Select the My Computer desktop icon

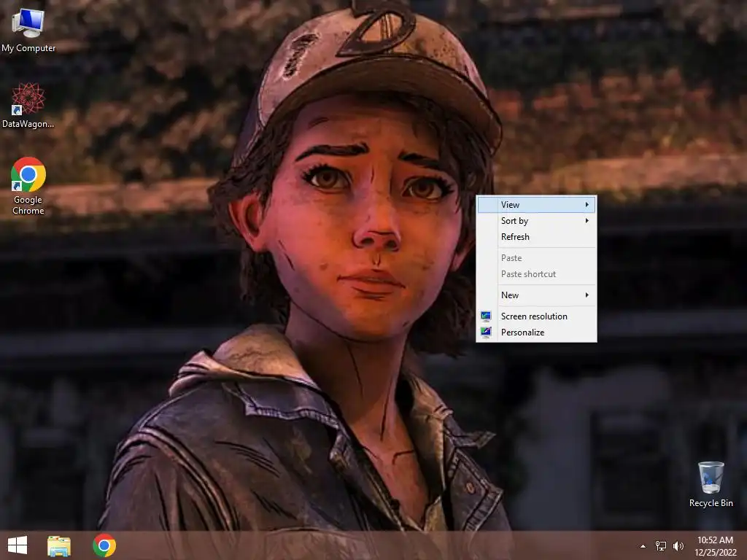28,30
